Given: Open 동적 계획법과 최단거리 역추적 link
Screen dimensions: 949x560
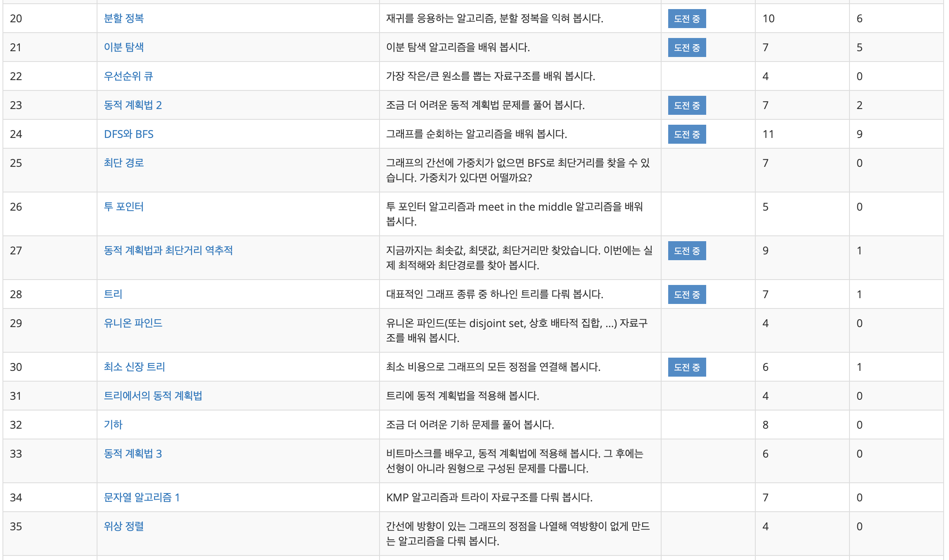Looking at the screenshot, I should point(168,250).
